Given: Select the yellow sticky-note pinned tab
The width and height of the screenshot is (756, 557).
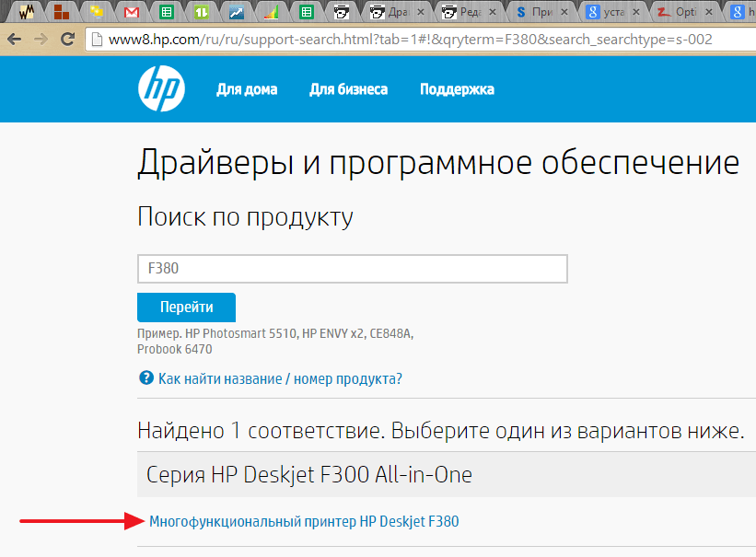Looking at the screenshot, I should 96,12.
